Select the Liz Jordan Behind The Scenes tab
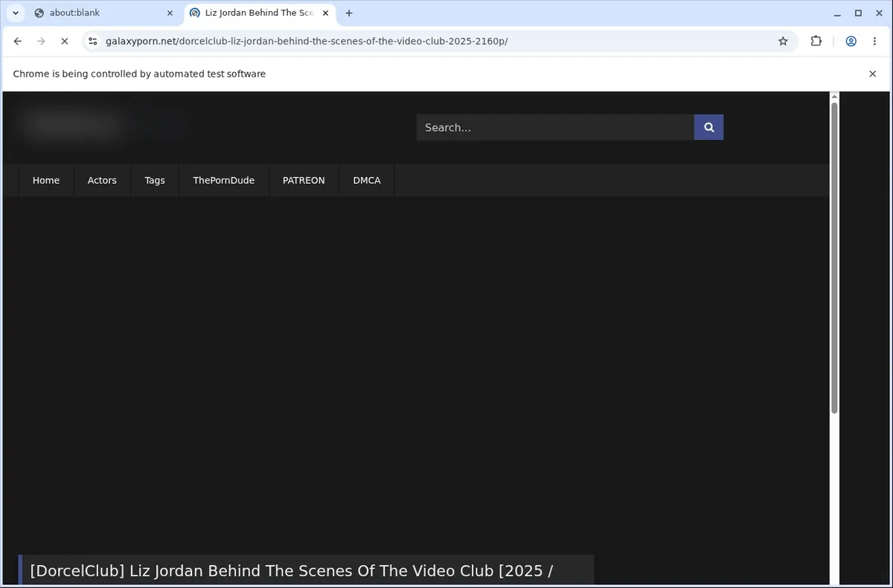 tap(260, 13)
